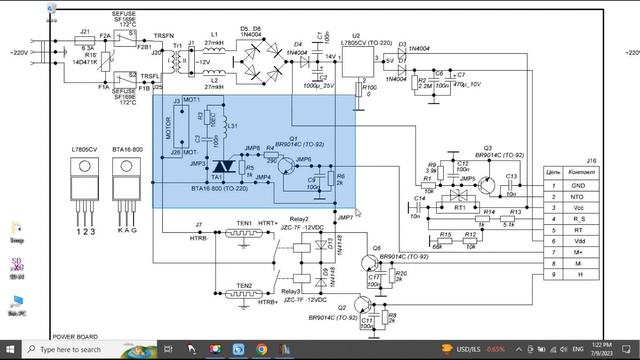Open Task View from the taskbar
The image size is (640, 360).
tap(168, 349)
